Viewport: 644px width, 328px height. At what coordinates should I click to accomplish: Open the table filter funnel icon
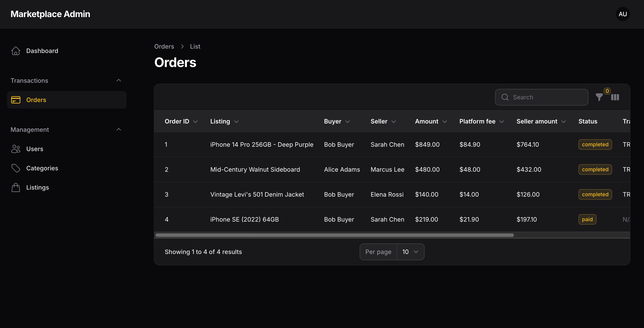pyautogui.click(x=599, y=97)
